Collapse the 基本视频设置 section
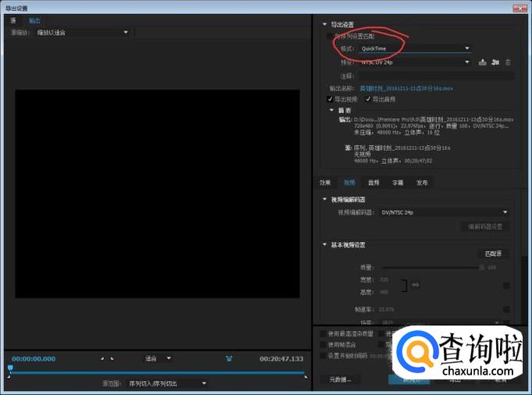Viewport: 532px width, 395px height. pos(325,244)
